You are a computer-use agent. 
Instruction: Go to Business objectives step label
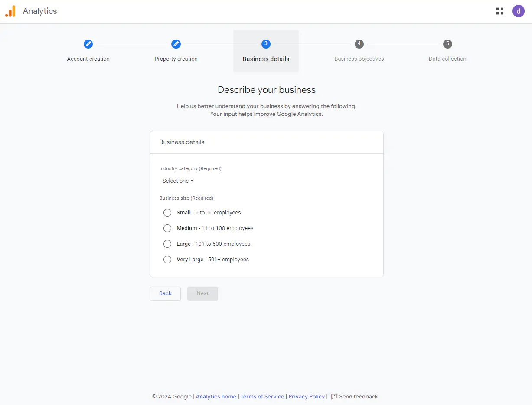coord(359,59)
